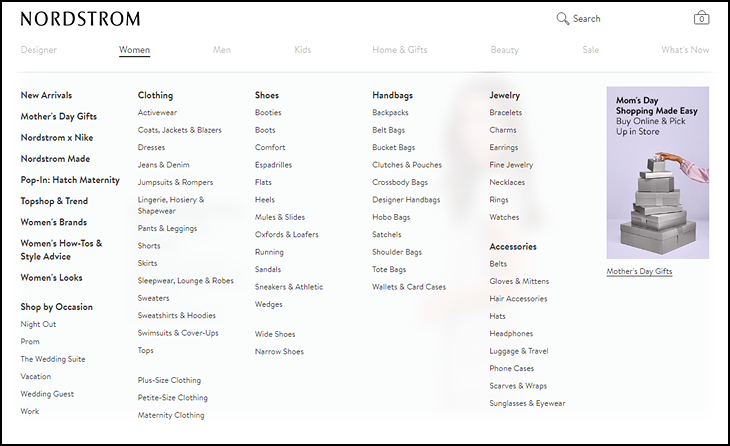
Task: Select Prom occasion
Action: pyautogui.click(x=30, y=342)
